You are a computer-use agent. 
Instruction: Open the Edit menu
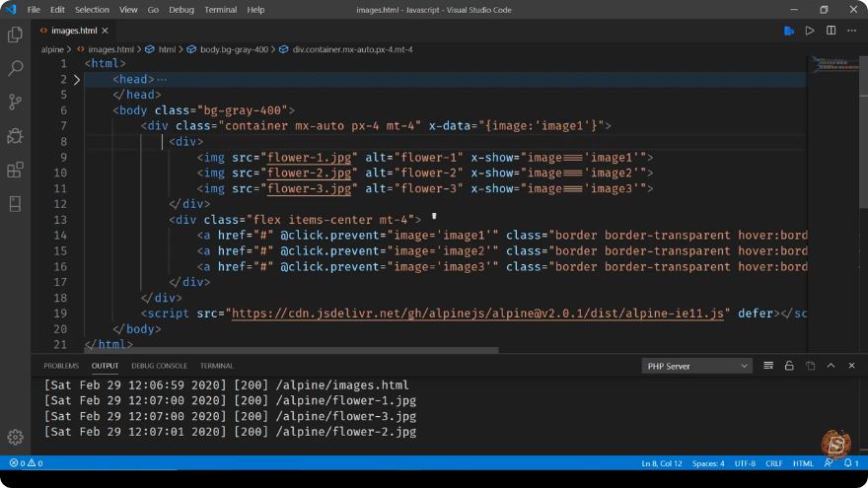[x=57, y=10]
